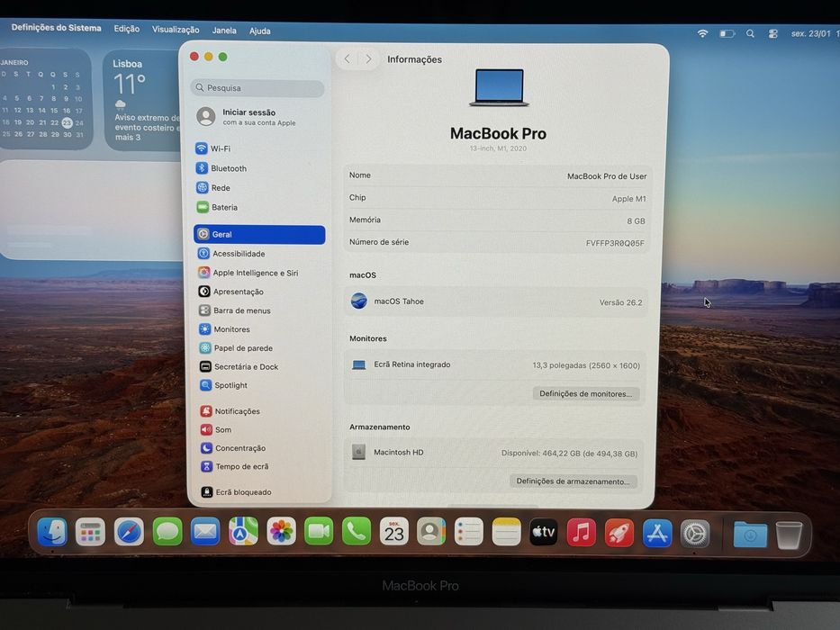The width and height of the screenshot is (840, 630).
Task: Open System Settings gear in Dock
Action: coord(695,534)
